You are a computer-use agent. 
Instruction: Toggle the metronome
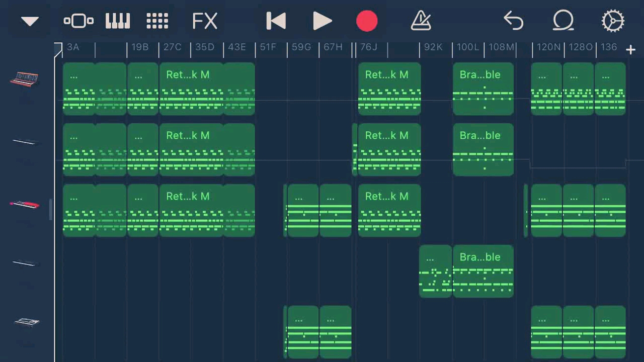421,21
